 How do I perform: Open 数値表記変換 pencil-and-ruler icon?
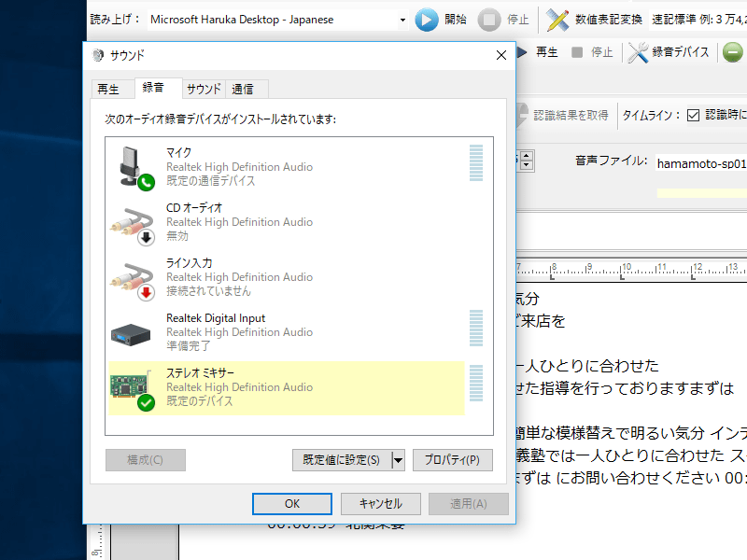pyautogui.click(x=557, y=20)
